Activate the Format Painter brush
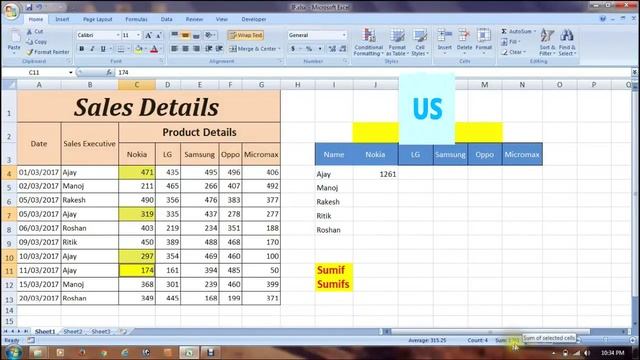640x360 pixels. click(48, 52)
